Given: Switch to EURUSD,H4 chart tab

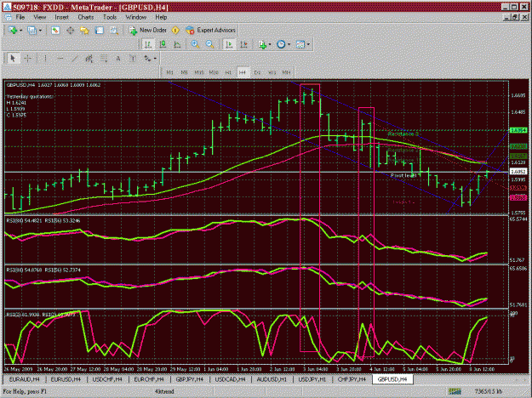Looking at the screenshot, I should (66, 379).
